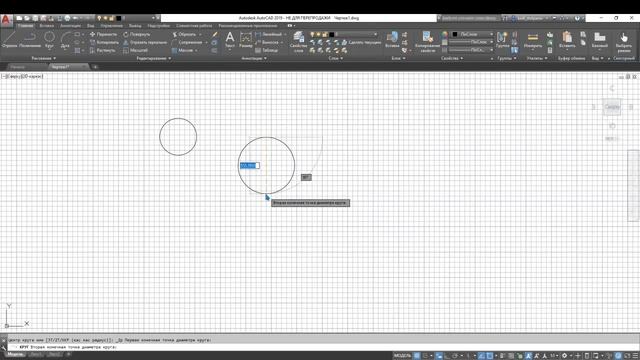Select the Текст (Text) tool
Image resolution: width=640 pixels, height=360 pixels.
point(230,40)
